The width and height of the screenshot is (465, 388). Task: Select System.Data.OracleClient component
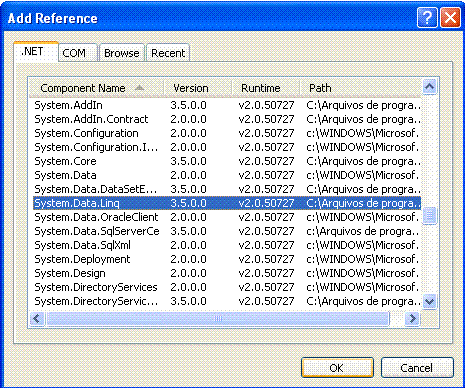coord(227,217)
